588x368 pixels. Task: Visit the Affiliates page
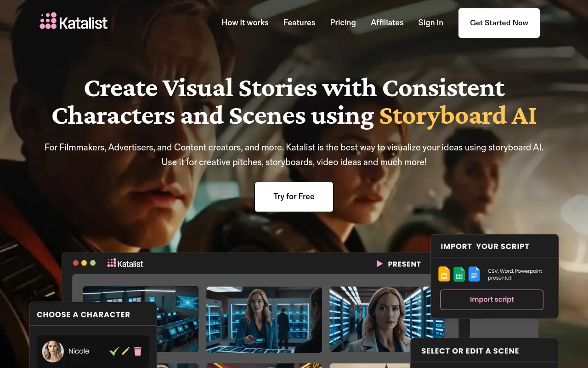[x=387, y=23]
